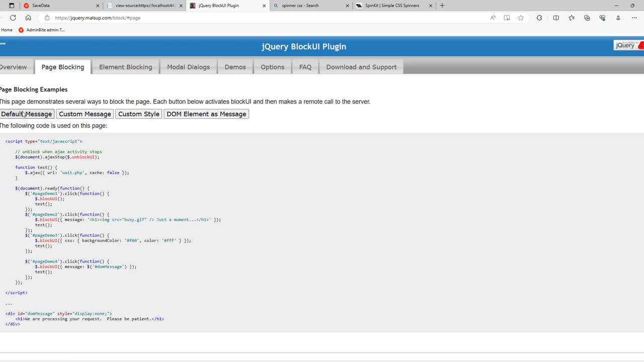
Task: Click the ajaxStop unblockUI code line
Action: coord(57,157)
